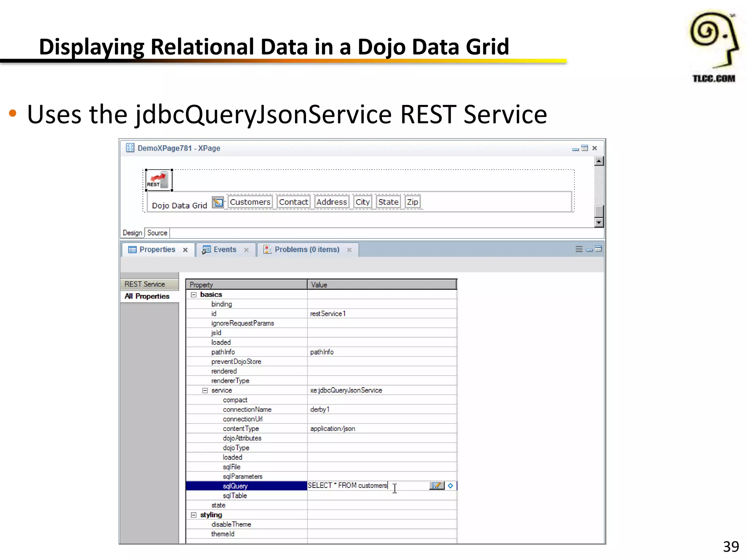Collapse the basics property group
747x560 pixels.
coord(194,295)
